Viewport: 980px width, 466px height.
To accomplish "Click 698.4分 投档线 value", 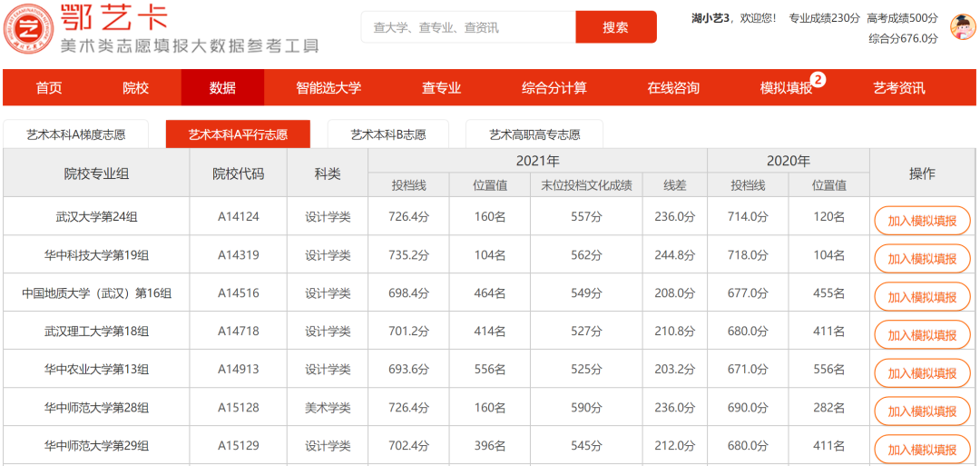I will tap(408, 293).
